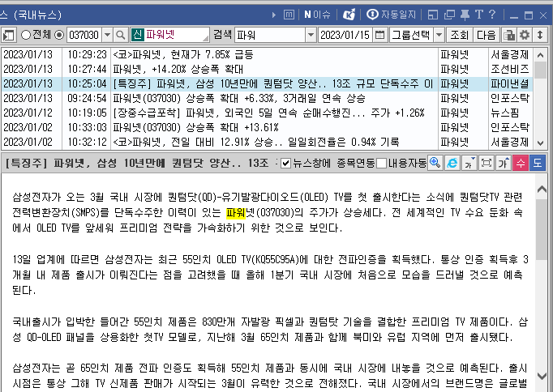Click the magnifier stock search icon
This screenshot has height=392, width=553.
121,35
